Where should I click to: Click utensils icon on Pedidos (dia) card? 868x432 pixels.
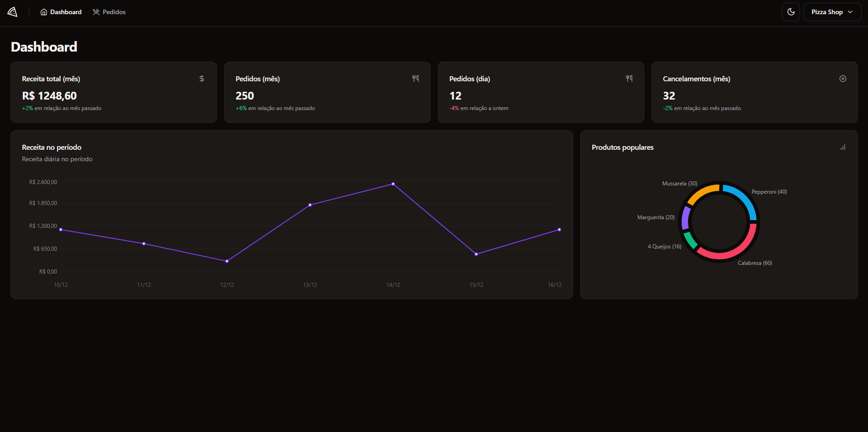pos(629,79)
